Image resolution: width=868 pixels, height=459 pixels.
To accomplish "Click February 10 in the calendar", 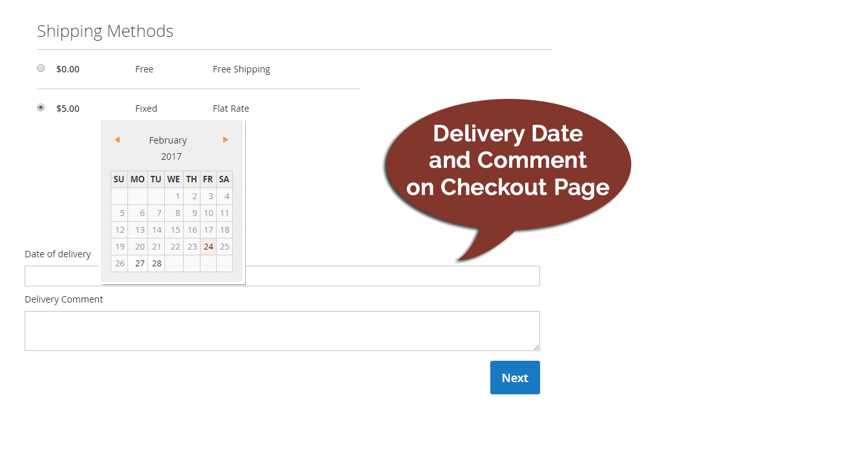I will [x=208, y=213].
